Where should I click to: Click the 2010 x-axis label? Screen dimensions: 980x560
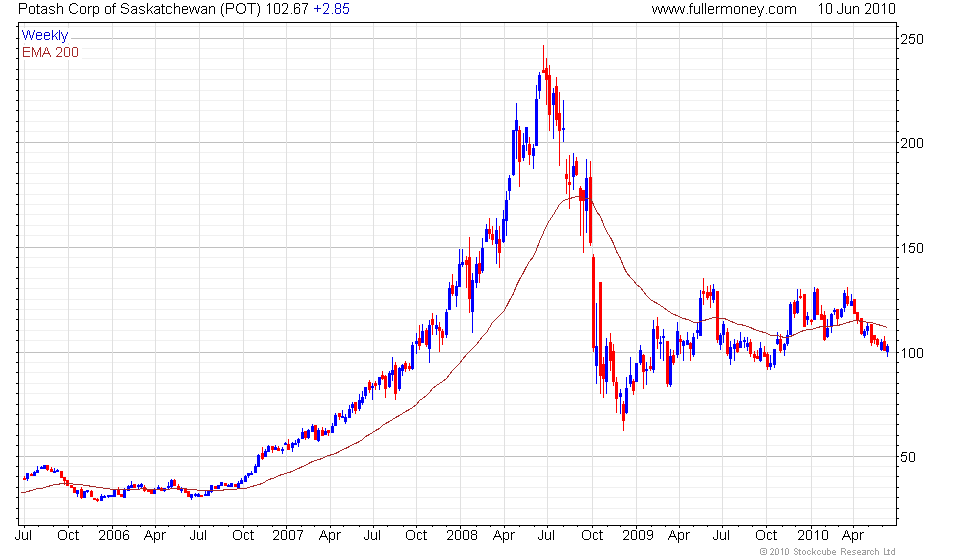(x=812, y=536)
